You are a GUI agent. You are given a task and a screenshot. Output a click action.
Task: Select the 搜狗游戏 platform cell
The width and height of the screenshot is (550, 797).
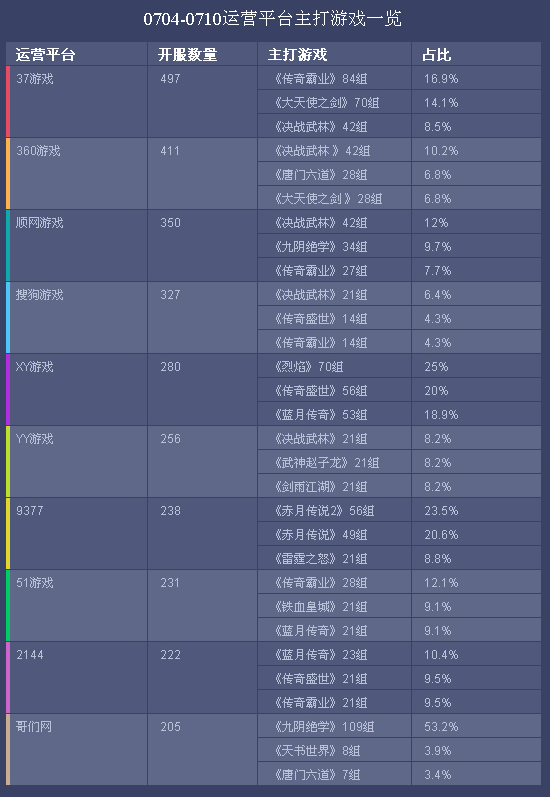[79, 318]
